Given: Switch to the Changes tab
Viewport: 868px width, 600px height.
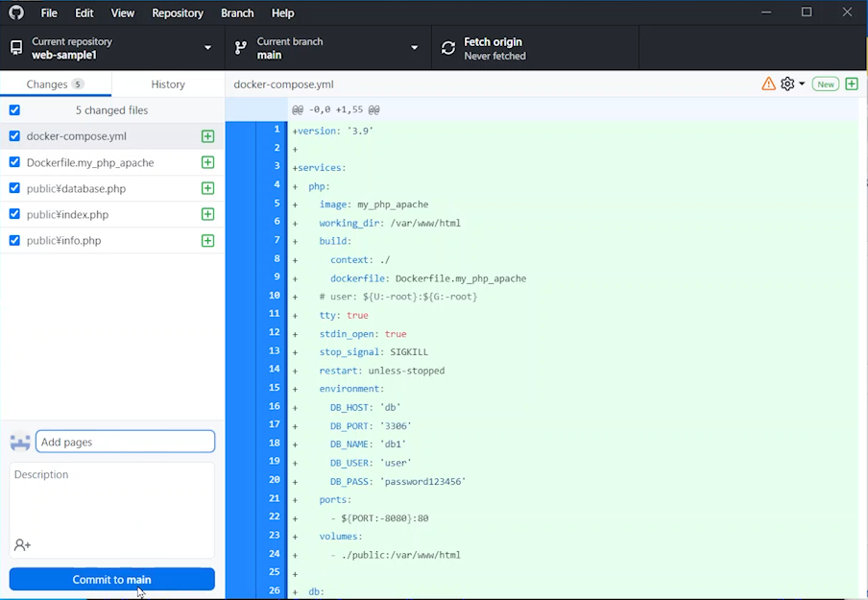Looking at the screenshot, I should pos(56,84).
